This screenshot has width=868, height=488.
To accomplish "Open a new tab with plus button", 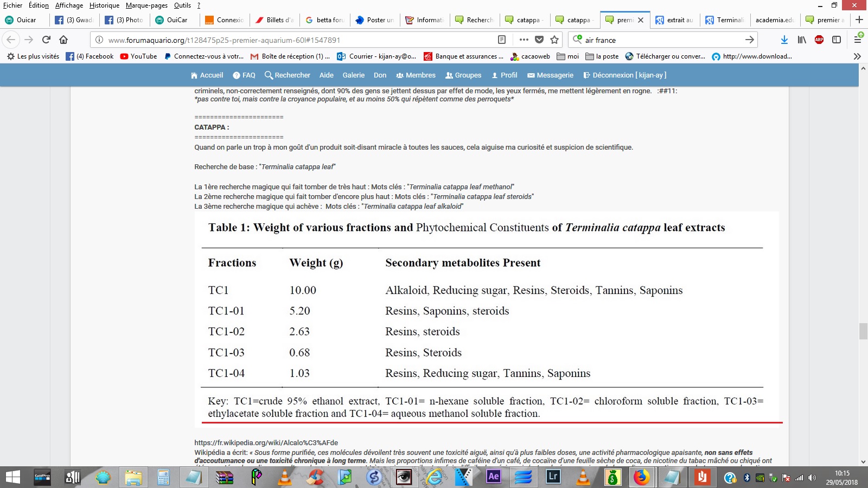I will pos(859,20).
